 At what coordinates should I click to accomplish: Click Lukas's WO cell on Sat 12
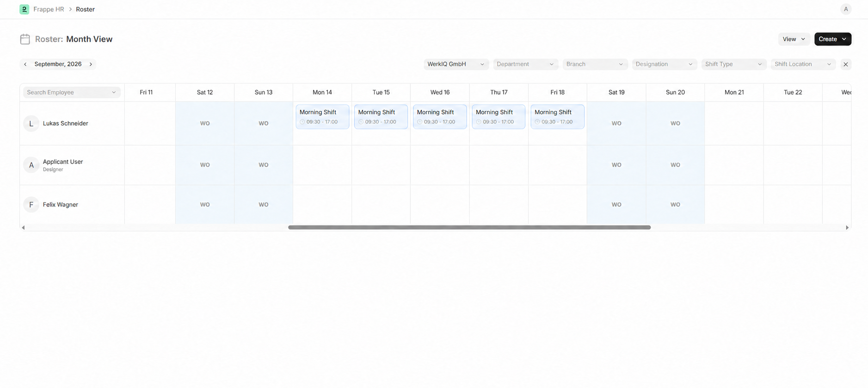[205, 124]
